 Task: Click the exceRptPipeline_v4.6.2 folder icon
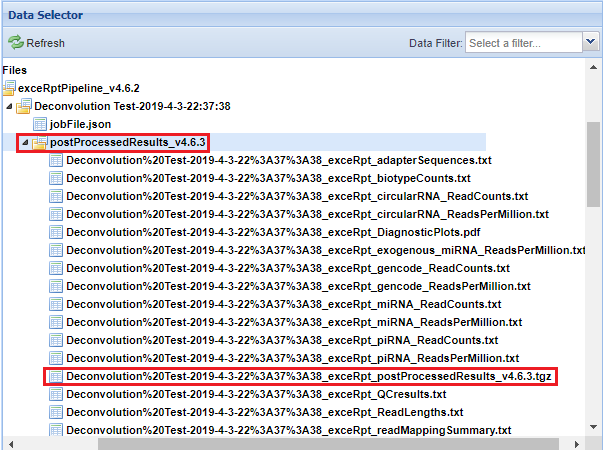9,88
